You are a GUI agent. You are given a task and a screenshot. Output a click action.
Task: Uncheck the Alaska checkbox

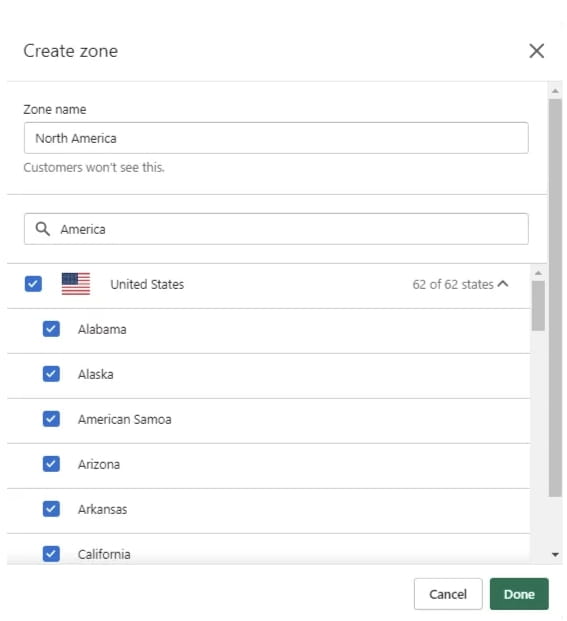click(x=51, y=373)
